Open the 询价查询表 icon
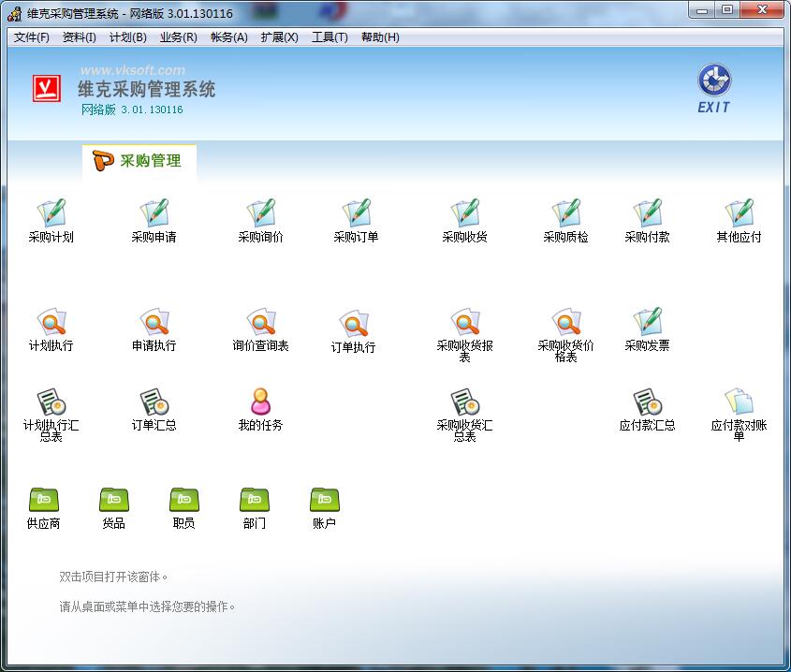 (x=261, y=322)
